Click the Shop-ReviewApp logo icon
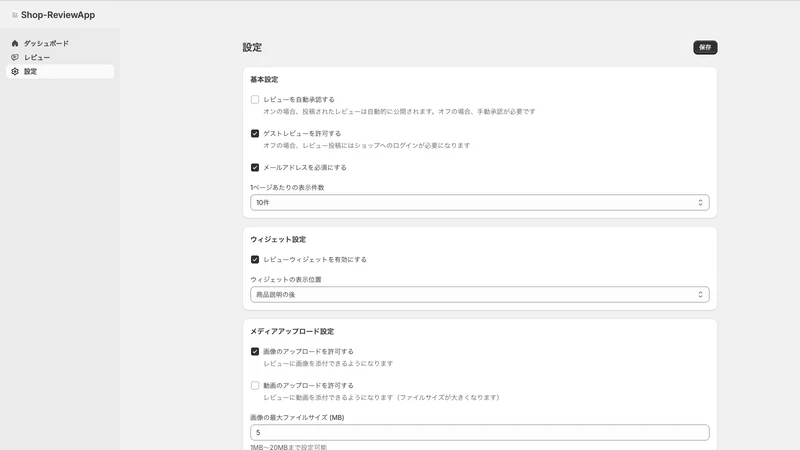Viewport: 800px width, 450px height. point(15,15)
